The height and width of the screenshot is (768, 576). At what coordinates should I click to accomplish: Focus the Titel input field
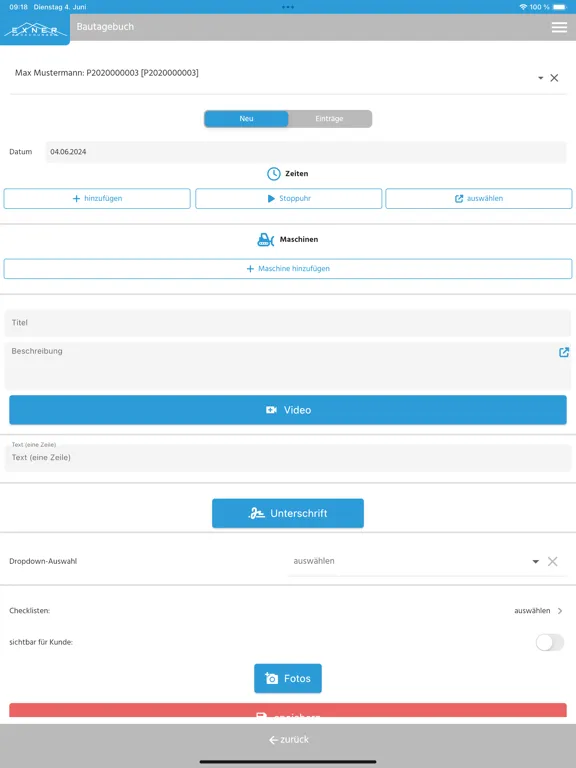(288, 323)
